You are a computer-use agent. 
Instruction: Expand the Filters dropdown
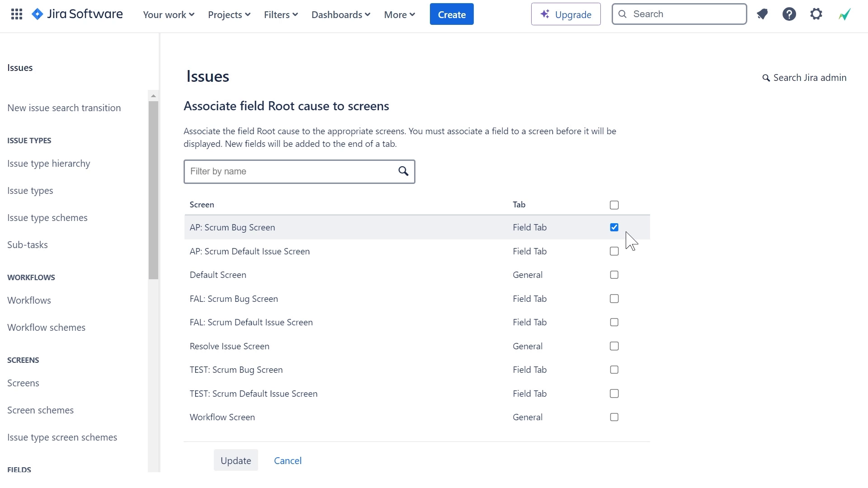click(280, 14)
